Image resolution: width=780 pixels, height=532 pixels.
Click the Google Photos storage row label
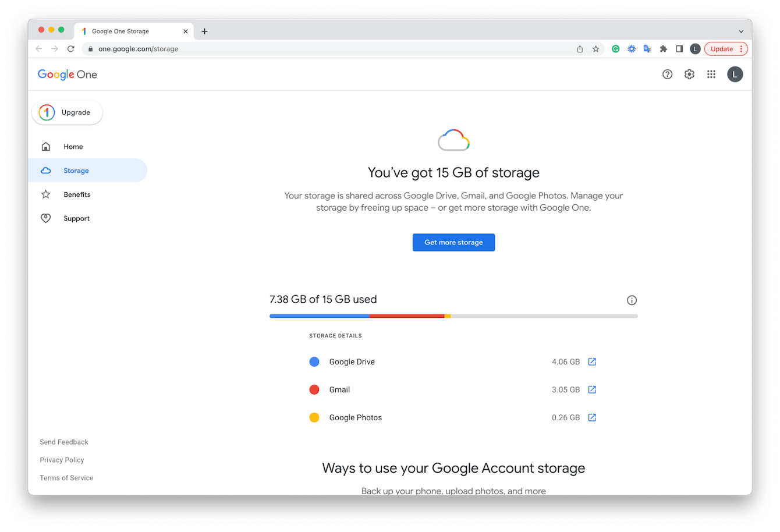click(x=356, y=417)
